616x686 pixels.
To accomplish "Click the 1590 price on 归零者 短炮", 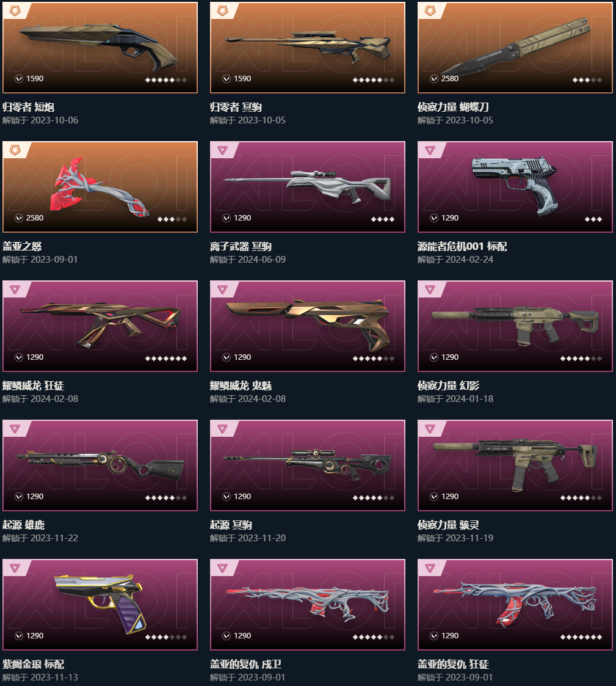I will pos(35,79).
